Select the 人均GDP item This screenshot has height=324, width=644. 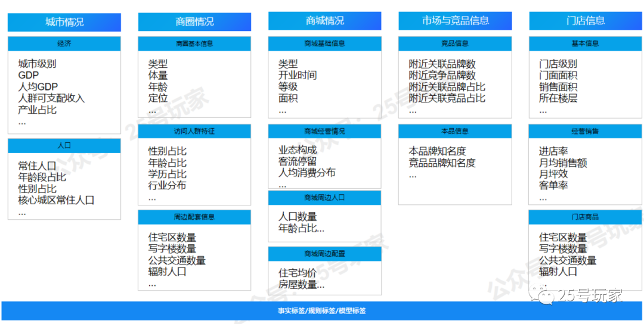38,87
